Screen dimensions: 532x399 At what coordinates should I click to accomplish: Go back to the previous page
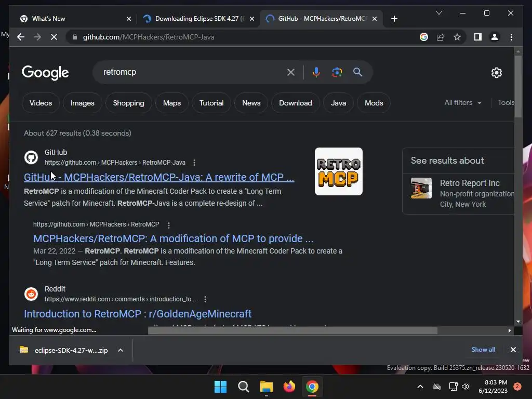coord(21,37)
